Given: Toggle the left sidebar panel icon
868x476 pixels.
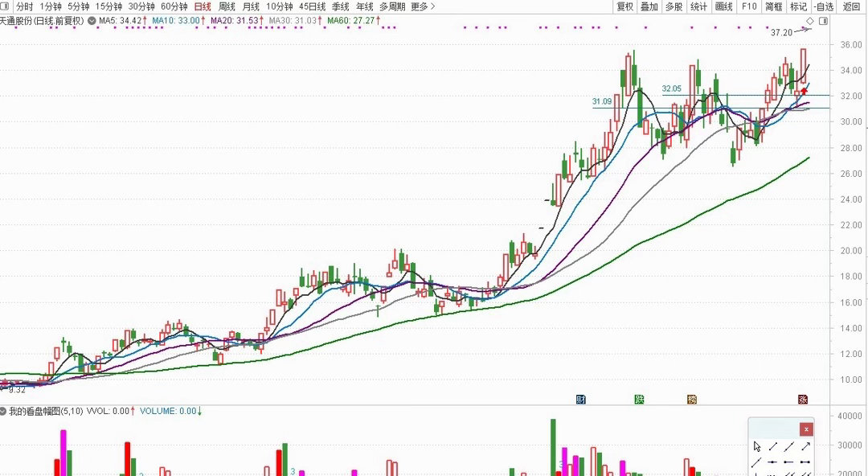Looking at the screenshot, I should pyautogui.click(x=4, y=6).
